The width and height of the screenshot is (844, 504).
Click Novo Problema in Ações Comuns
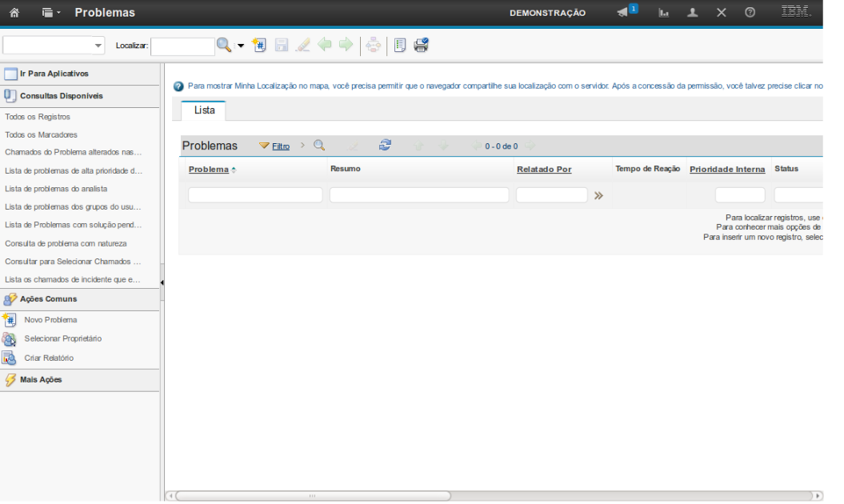[50, 320]
